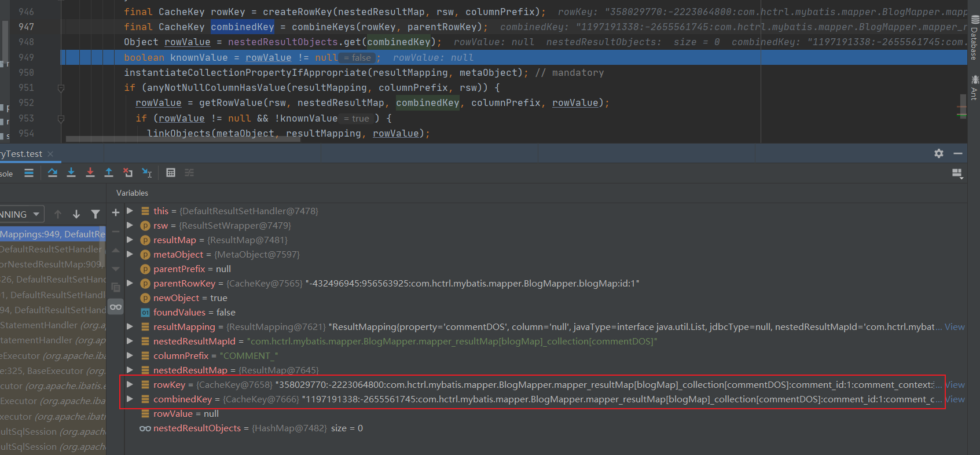Image resolution: width=980 pixels, height=455 pixels.
Task: Click the Step Into debugger button
Action: (x=71, y=173)
